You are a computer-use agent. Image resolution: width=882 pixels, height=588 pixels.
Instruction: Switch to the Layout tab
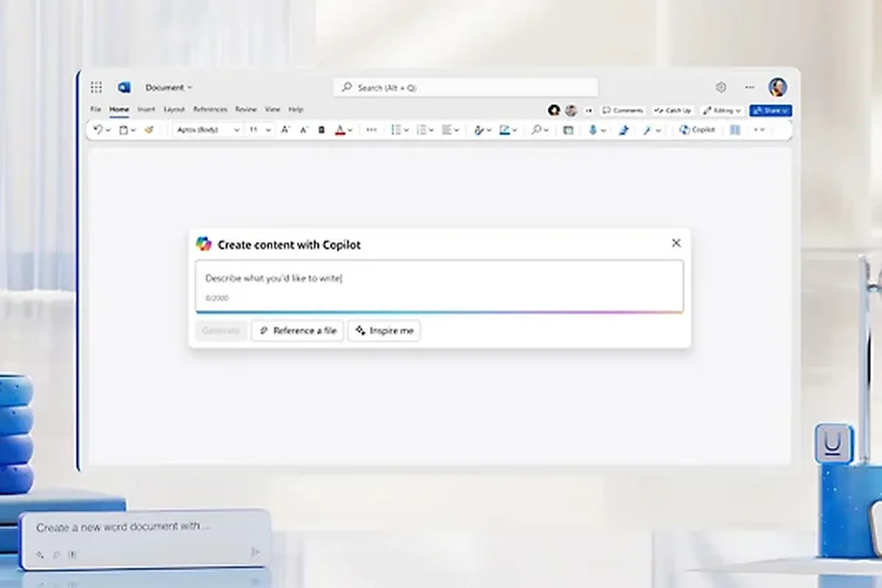[x=174, y=110]
